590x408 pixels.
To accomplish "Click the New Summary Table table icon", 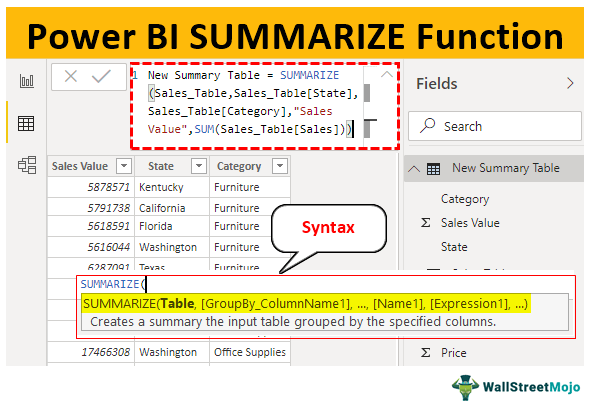I will (x=433, y=169).
